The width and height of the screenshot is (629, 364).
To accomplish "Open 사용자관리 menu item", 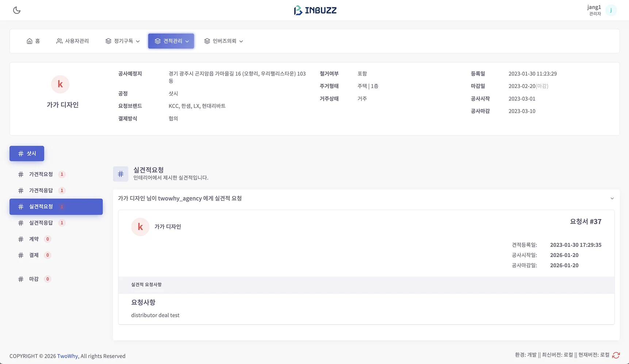I will [x=72, y=41].
